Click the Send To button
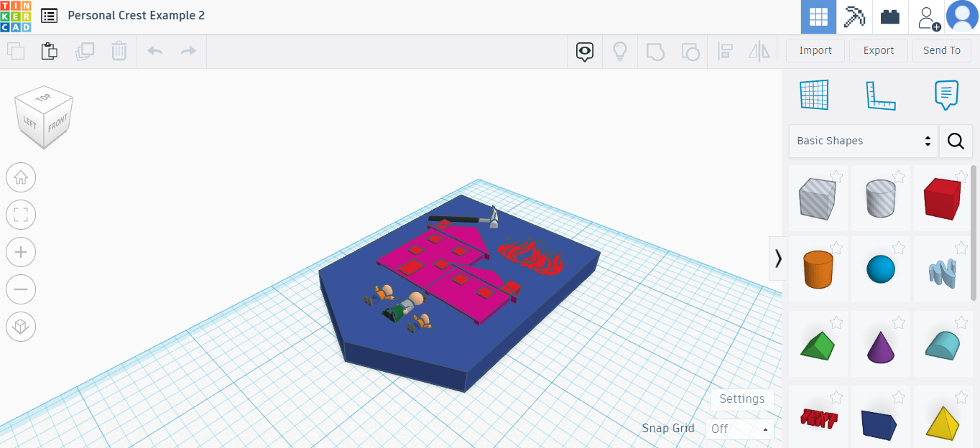This screenshot has height=448, width=980. pos(942,51)
